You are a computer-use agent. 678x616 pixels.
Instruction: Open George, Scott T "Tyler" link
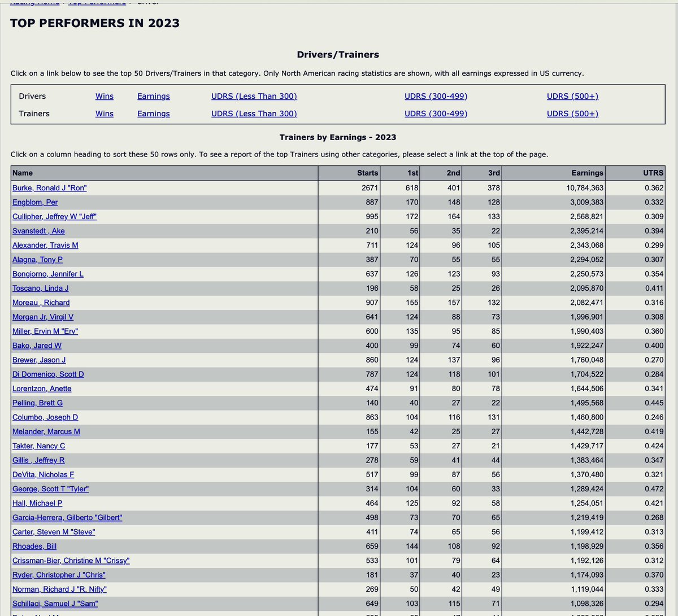pyautogui.click(x=51, y=489)
